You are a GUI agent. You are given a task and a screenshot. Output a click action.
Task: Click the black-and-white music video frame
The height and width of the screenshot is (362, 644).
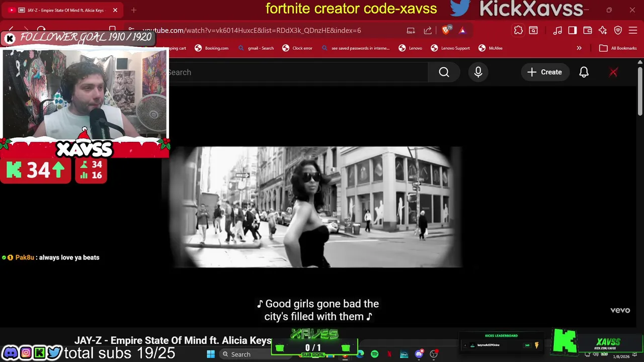pos(316,207)
